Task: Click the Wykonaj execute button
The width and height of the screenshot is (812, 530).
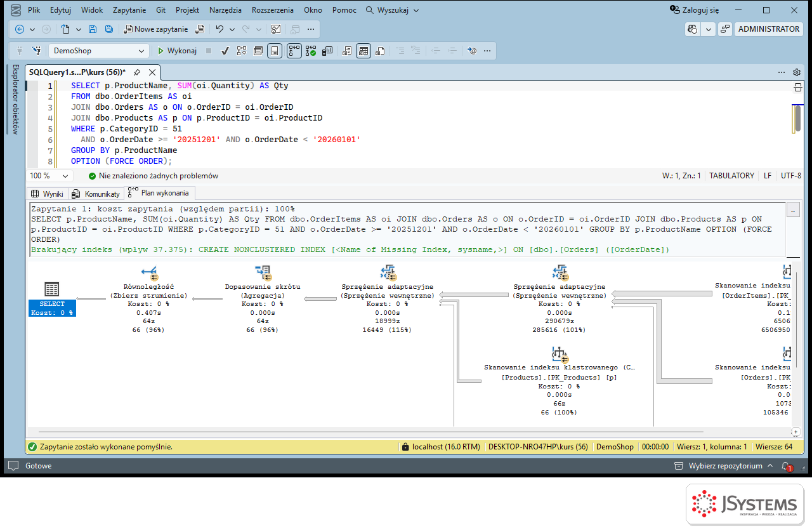Action: click(178, 51)
